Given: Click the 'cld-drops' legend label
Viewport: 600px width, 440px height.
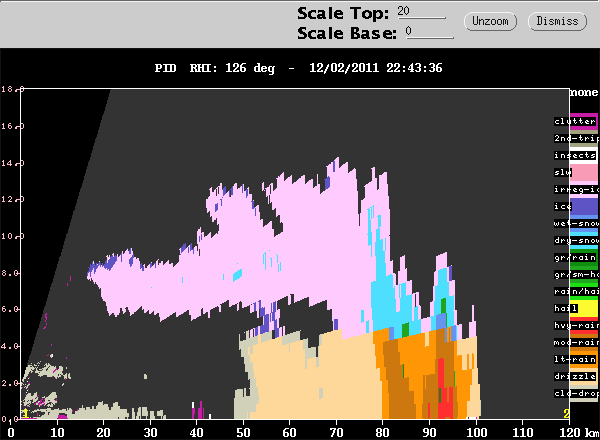Looking at the screenshot, I should tap(576, 393).
